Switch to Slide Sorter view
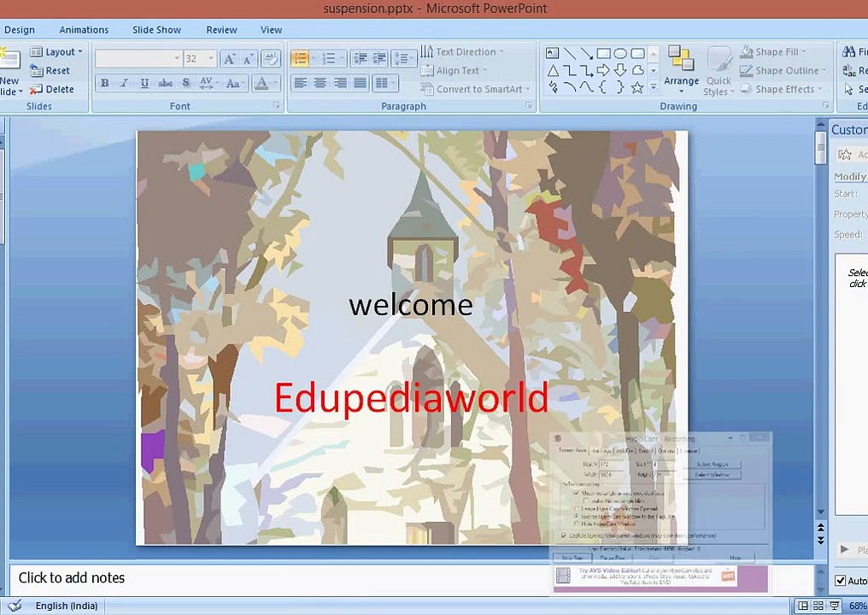 point(818,606)
